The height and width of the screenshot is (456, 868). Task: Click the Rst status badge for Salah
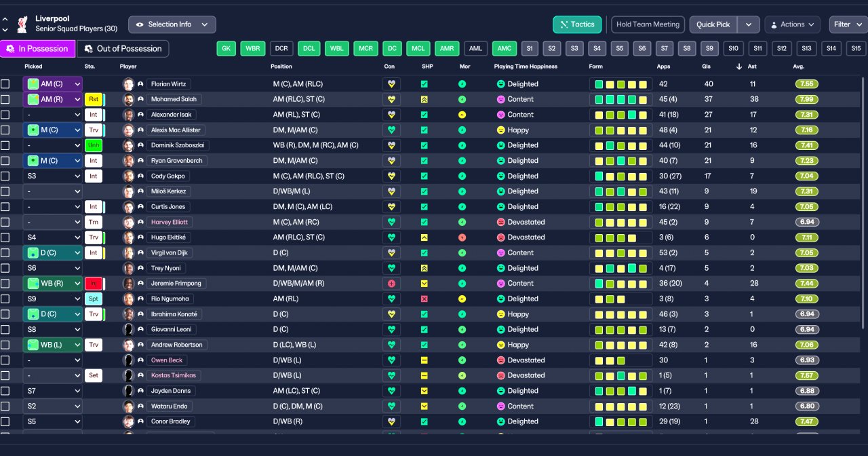click(x=94, y=100)
